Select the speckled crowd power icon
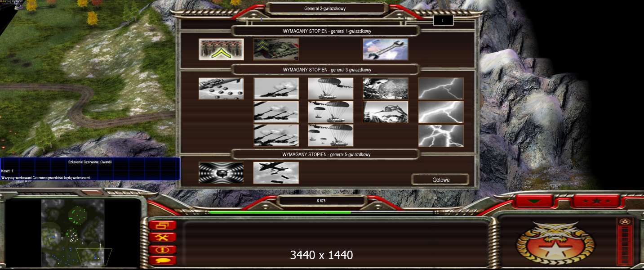Screen dimensions: 644x270 [x=386, y=89]
